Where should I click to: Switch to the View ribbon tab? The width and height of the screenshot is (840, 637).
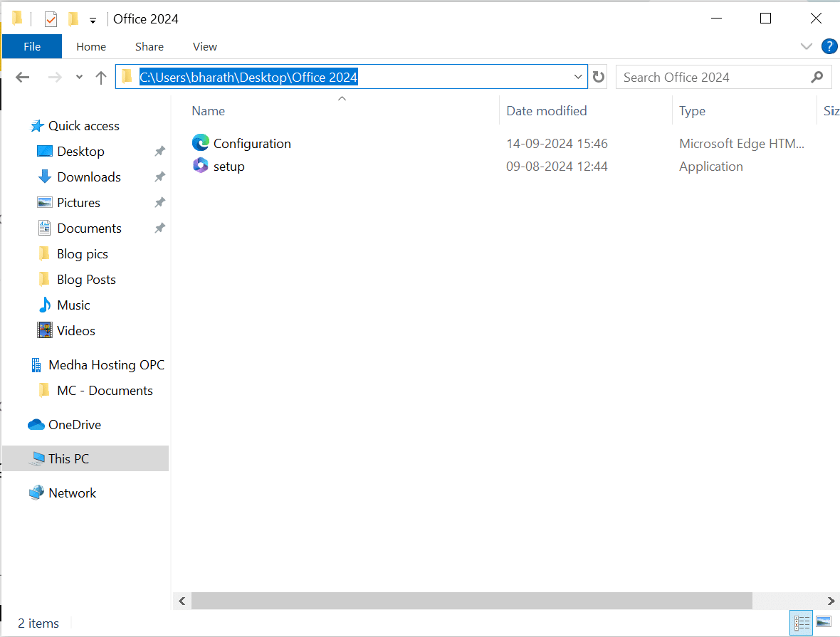[204, 46]
